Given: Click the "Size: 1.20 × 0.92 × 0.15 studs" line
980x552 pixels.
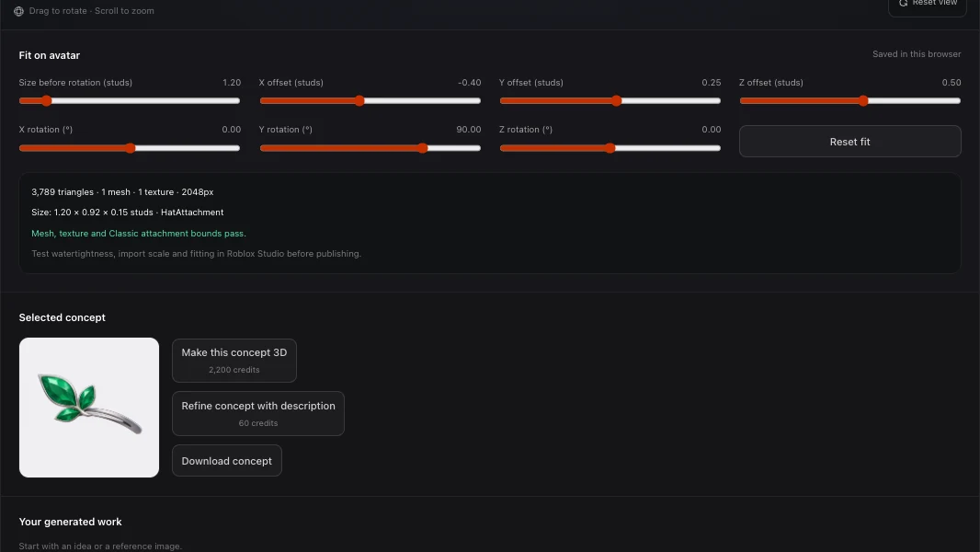Looking at the screenshot, I should (x=128, y=213).
